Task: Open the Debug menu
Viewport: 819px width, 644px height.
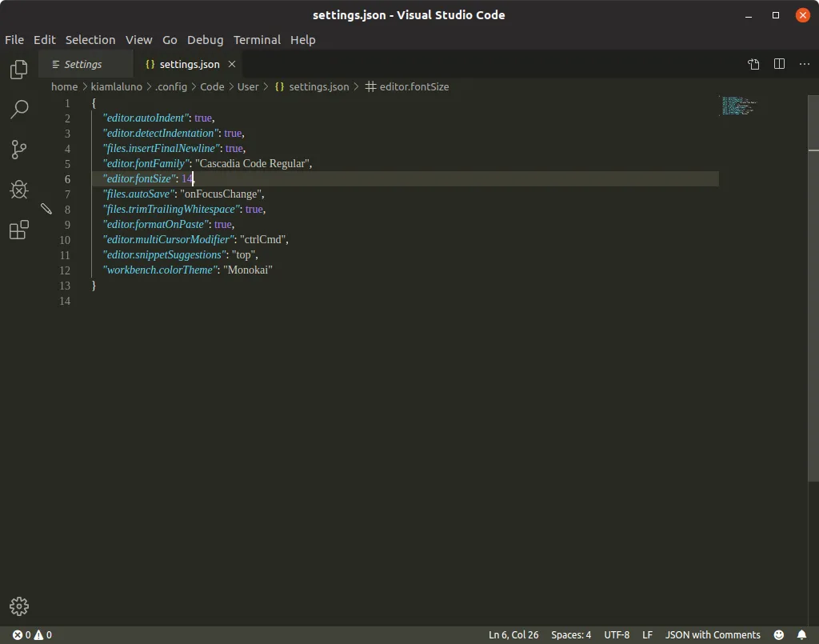Action: pos(205,40)
